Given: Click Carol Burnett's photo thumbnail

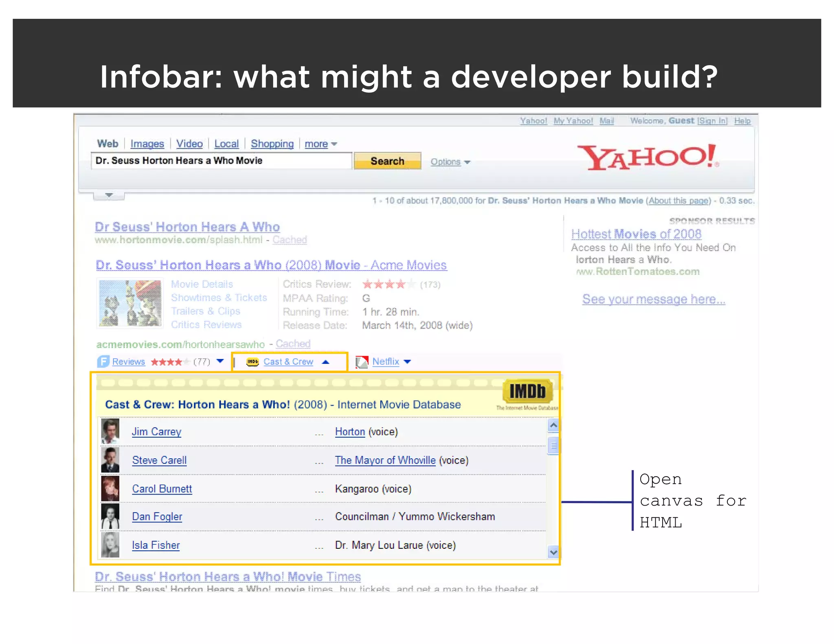Looking at the screenshot, I should coord(110,488).
